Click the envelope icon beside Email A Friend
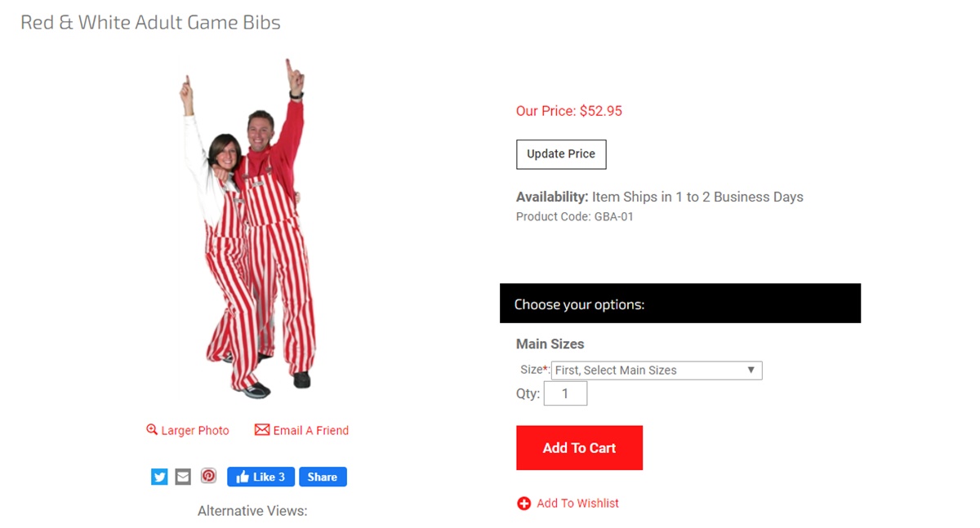The width and height of the screenshot is (980, 528). tap(262, 429)
